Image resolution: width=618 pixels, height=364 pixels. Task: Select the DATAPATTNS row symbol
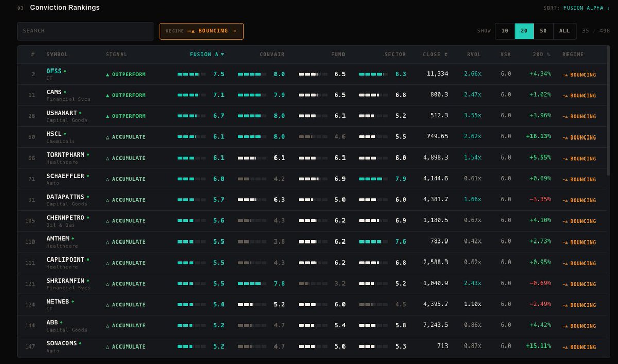tap(65, 197)
